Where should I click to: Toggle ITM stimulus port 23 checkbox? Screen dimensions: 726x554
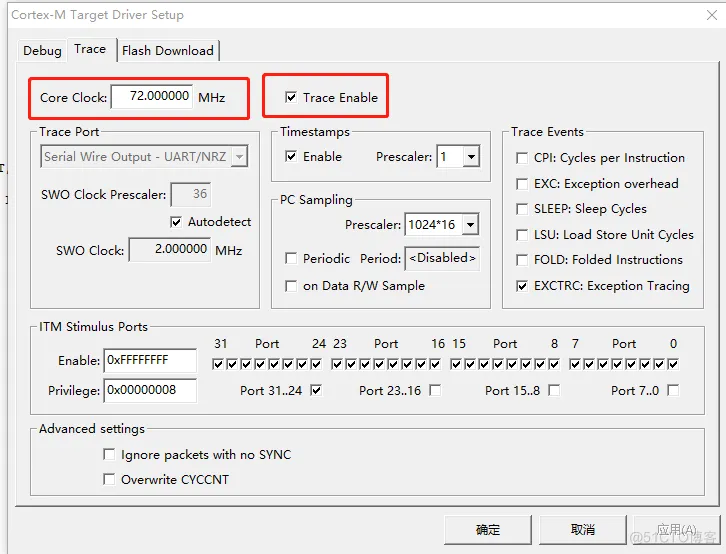(337, 364)
